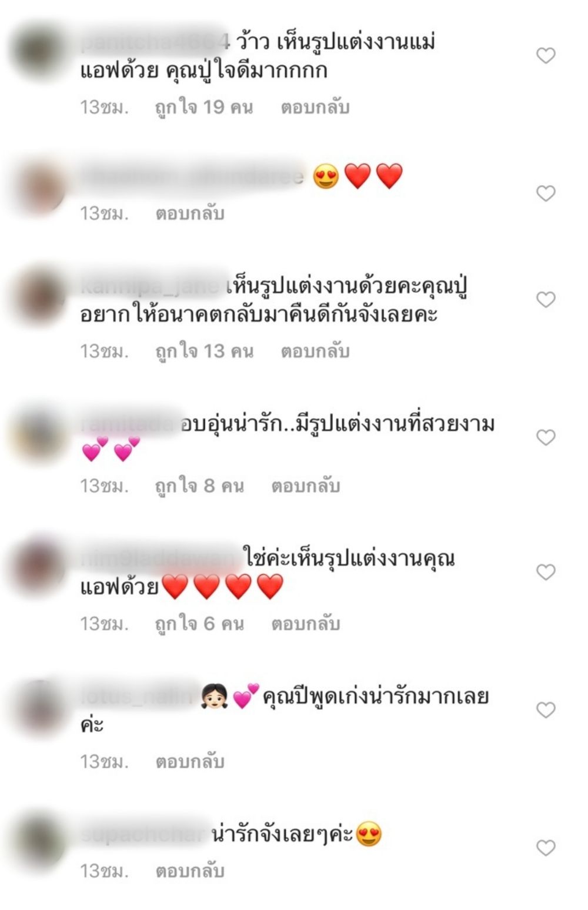Screen dimensions: 588x910
Task: Like the comment with 13 likes
Action: pyautogui.click(x=546, y=300)
